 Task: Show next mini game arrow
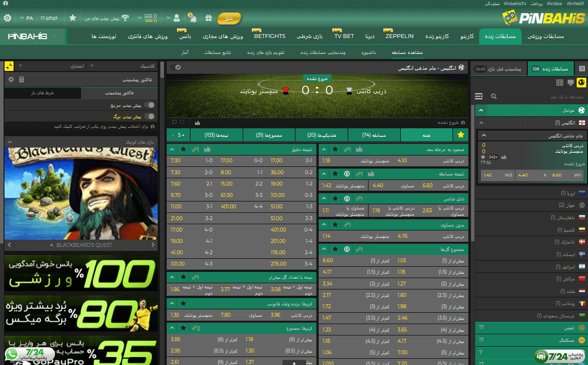[153, 245]
